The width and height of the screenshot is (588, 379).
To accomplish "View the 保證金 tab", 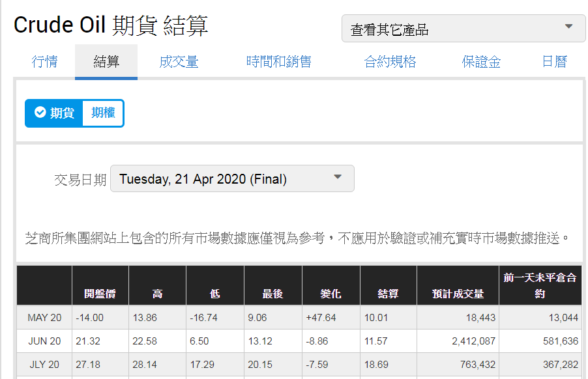I will pos(481,62).
